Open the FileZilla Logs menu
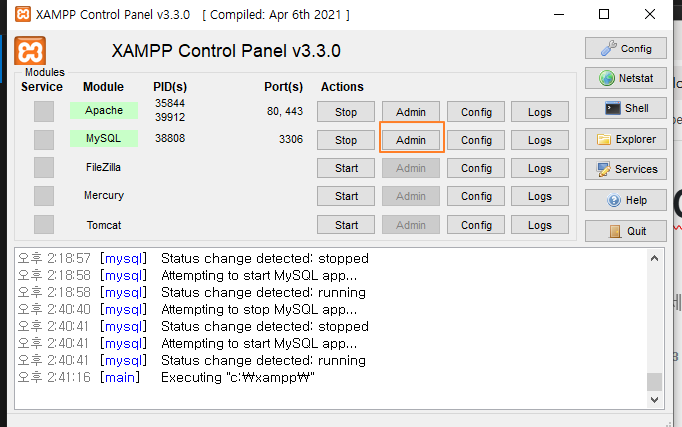Viewport: 682px width, 427px height. [540, 168]
